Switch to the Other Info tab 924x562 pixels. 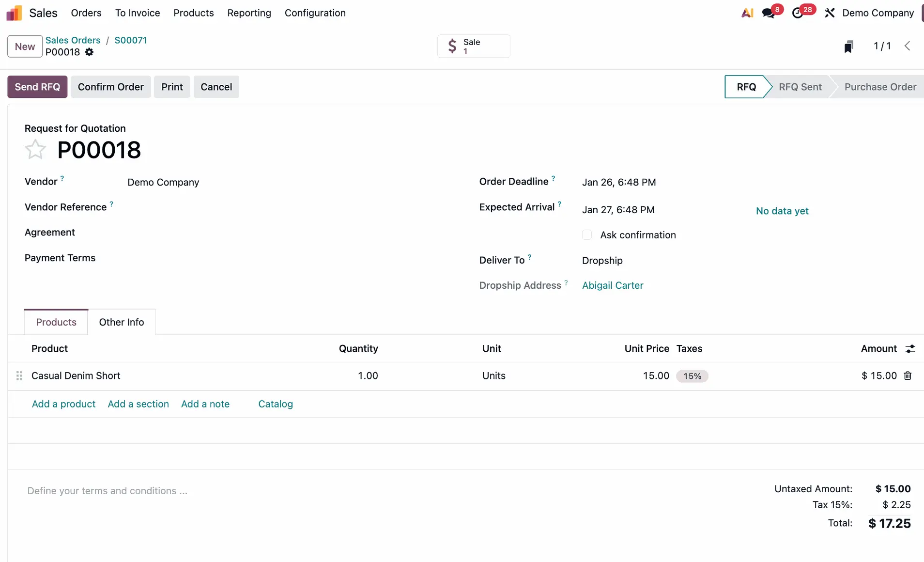click(121, 322)
